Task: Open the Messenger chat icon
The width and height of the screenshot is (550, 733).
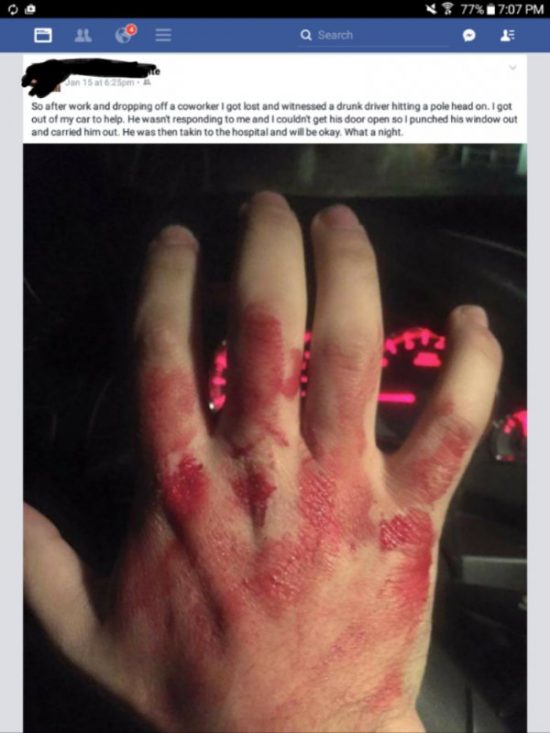Action: click(x=469, y=36)
